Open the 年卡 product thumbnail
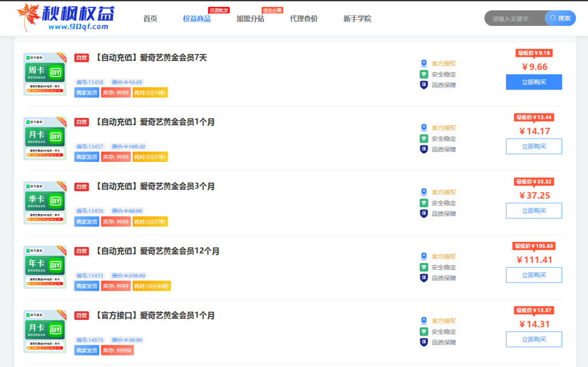The image size is (588, 367). click(45, 267)
